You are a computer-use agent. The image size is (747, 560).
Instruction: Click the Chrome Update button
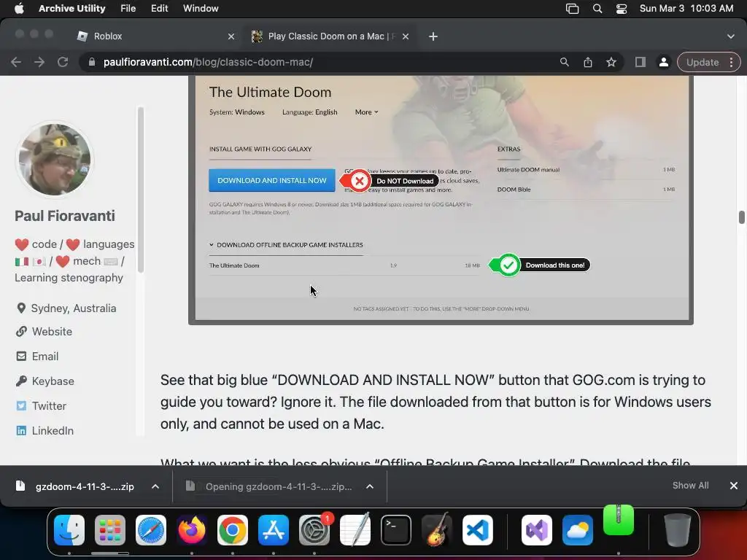(x=703, y=62)
